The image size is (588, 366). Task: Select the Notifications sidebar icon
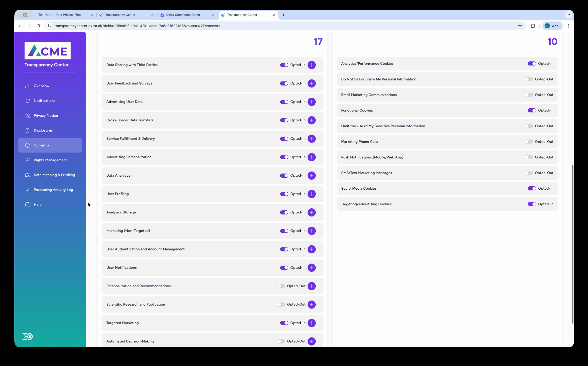(28, 101)
